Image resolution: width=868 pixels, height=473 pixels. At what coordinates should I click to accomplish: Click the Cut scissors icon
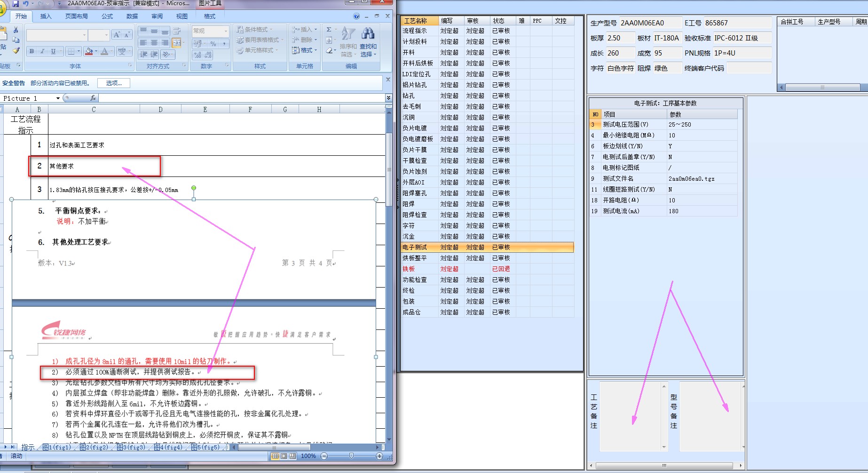16,30
